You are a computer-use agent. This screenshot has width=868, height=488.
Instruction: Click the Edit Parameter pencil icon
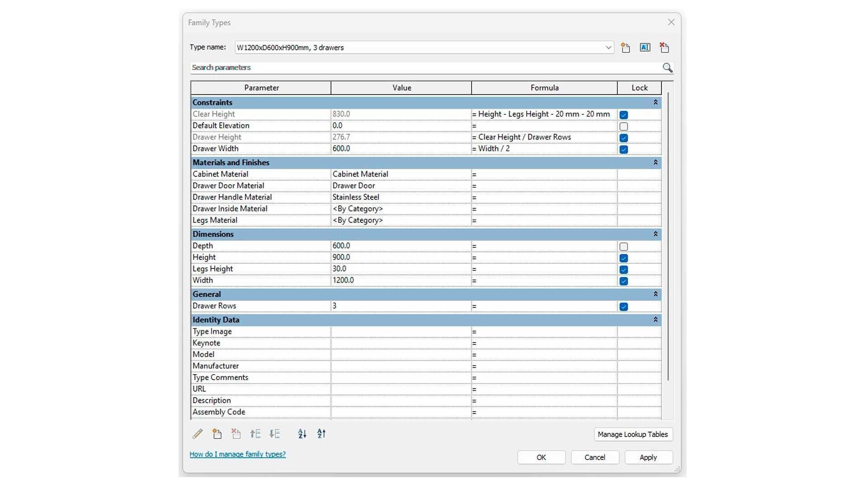tap(198, 434)
